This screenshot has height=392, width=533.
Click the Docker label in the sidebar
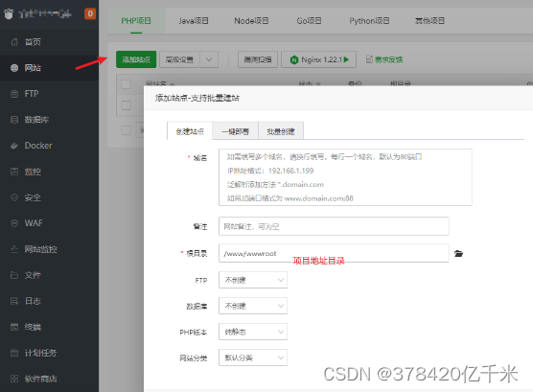pos(38,146)
